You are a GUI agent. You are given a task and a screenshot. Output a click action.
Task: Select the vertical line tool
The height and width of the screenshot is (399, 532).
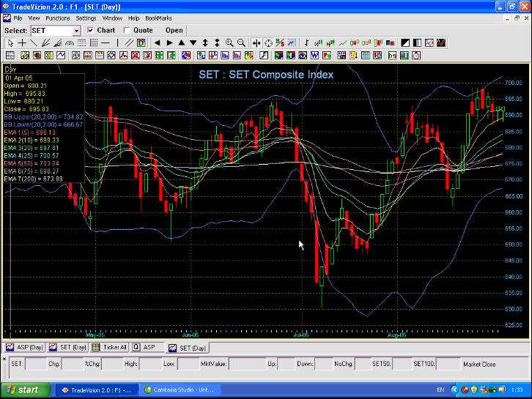point(117,43)
